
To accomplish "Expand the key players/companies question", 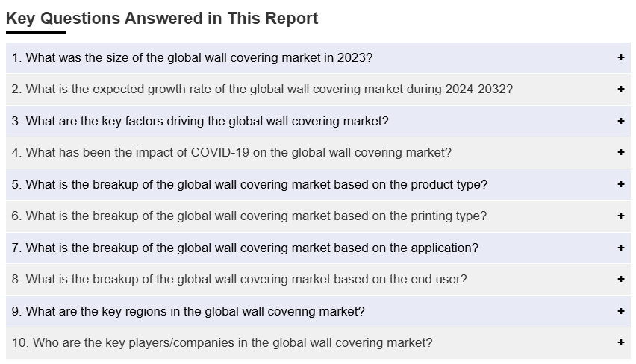I will tap(222, 343).
